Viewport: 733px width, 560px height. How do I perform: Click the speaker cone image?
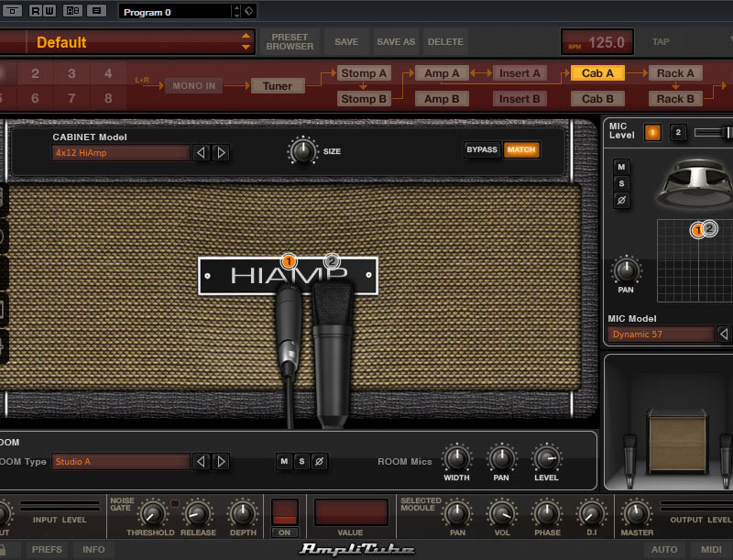pos(696,183)
